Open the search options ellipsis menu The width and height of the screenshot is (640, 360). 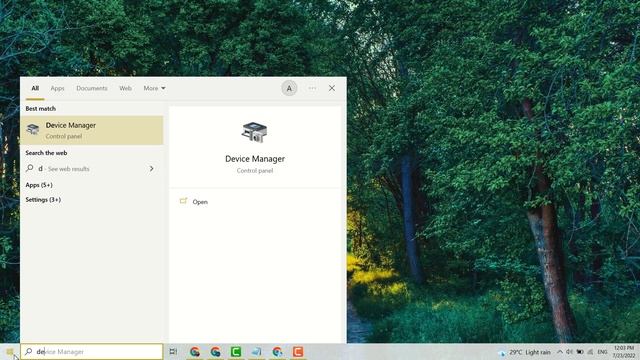312,88
